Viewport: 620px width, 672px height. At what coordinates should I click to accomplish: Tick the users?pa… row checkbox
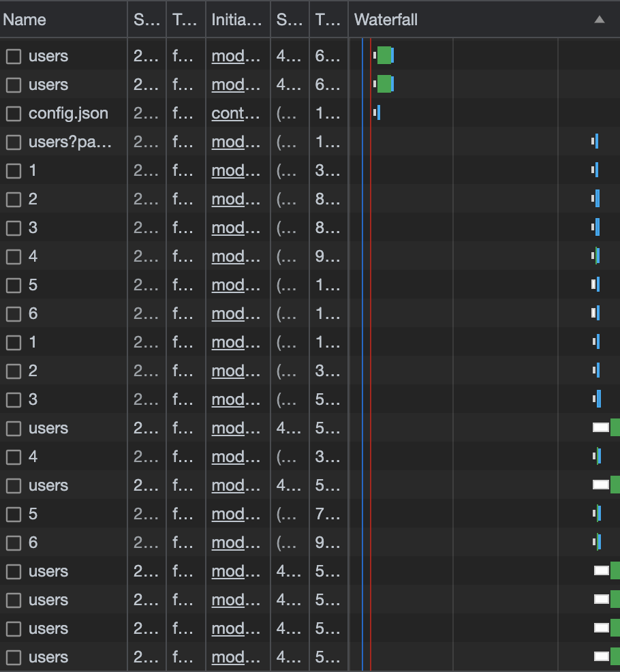click(x=14, y=142)
